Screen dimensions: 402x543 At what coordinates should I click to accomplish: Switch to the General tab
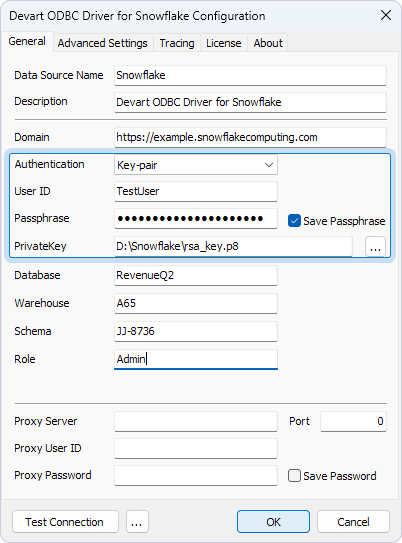27,42
